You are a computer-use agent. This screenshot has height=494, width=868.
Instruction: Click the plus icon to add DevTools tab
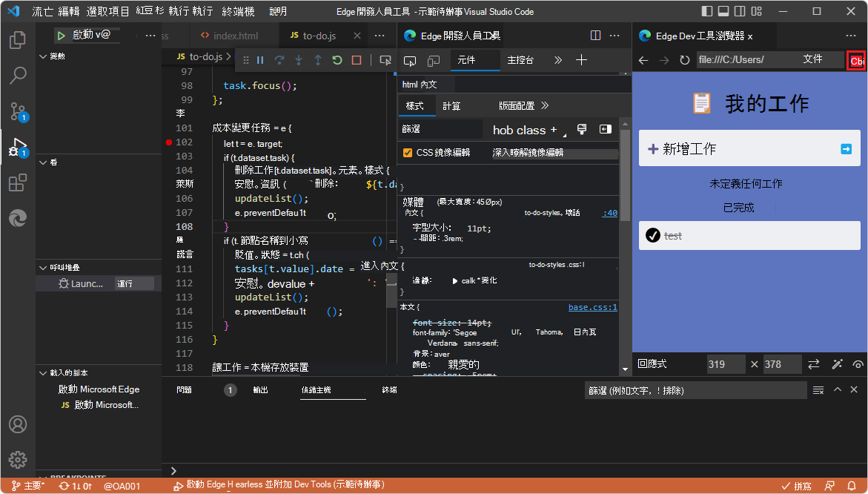[x=581, y=60]
